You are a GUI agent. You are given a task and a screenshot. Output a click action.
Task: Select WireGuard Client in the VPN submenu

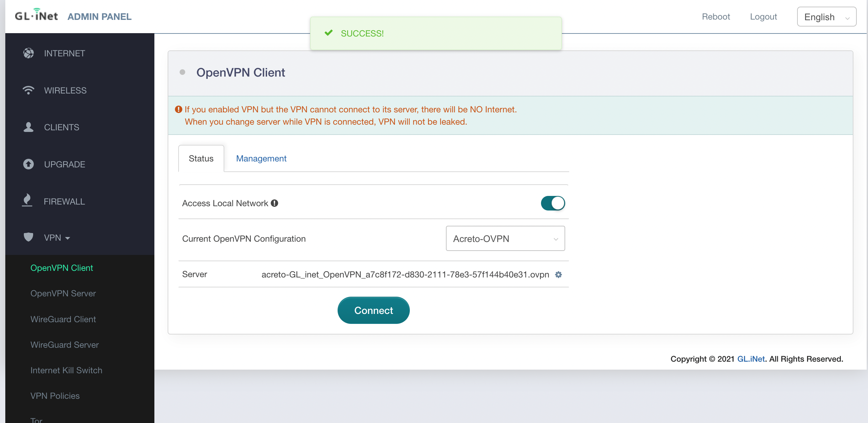tap(63, 319)
